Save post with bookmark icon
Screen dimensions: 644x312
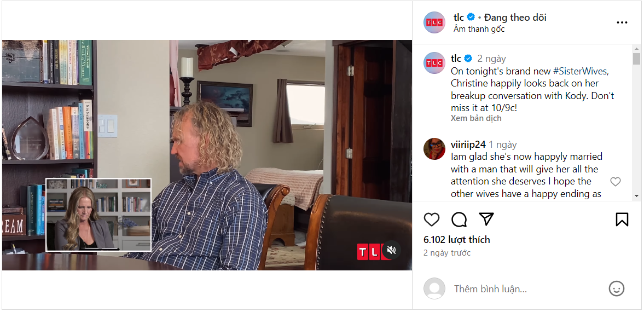622,219
